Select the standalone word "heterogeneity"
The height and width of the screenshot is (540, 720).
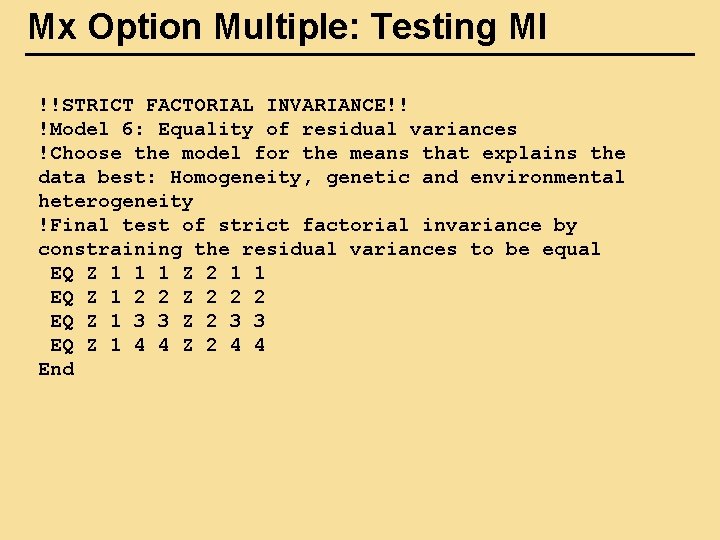pos(115,201)
